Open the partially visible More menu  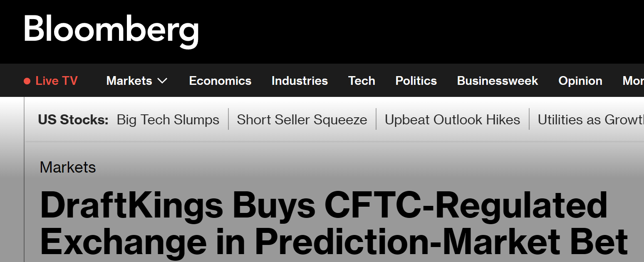633,81
